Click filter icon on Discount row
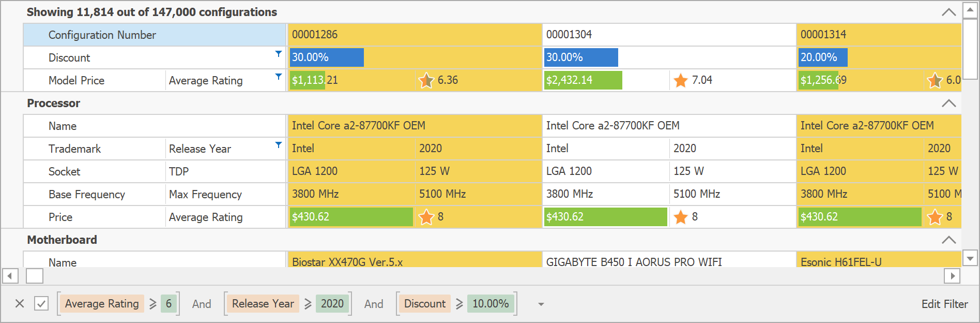This screenshot has width=980, height=323. point(279,54)
